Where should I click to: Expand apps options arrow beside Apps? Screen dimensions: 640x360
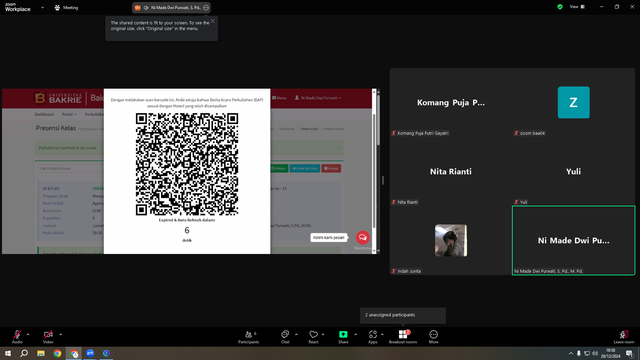tap(382, 334)
